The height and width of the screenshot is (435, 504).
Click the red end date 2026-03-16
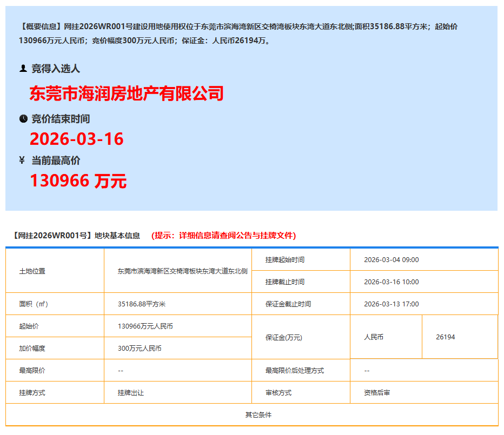(77, 139)
